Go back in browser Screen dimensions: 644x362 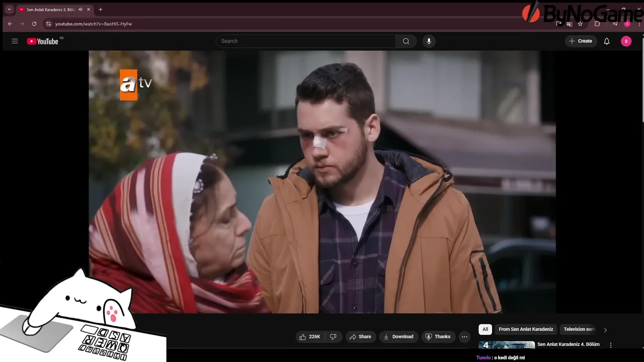tap(10, 24)
